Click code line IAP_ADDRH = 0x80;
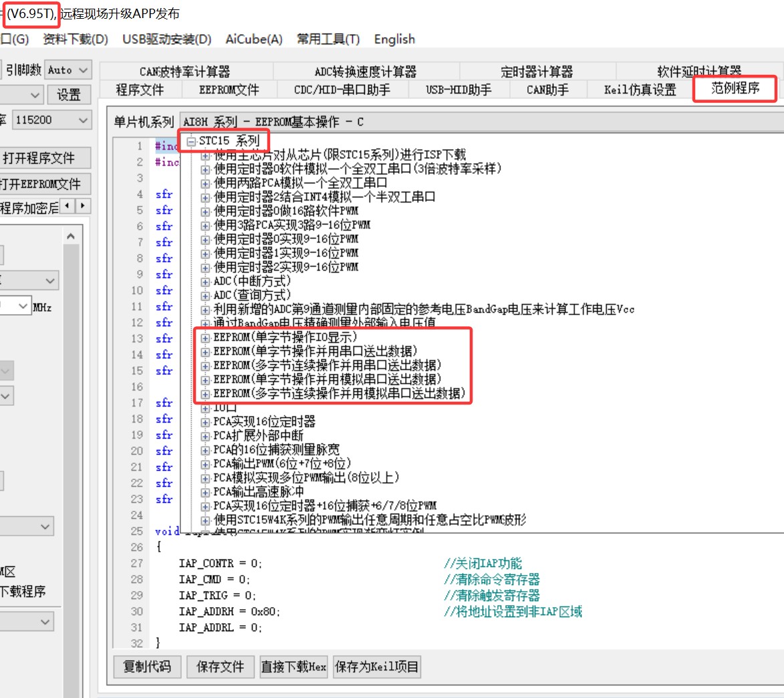Viewport: 784px width, 698px height. point(229,612)
